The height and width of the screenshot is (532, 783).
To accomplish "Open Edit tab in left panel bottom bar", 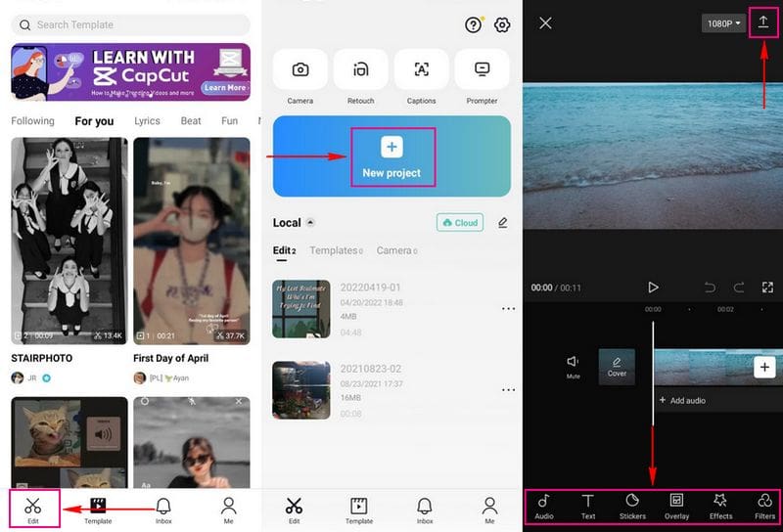I will 33,510.
